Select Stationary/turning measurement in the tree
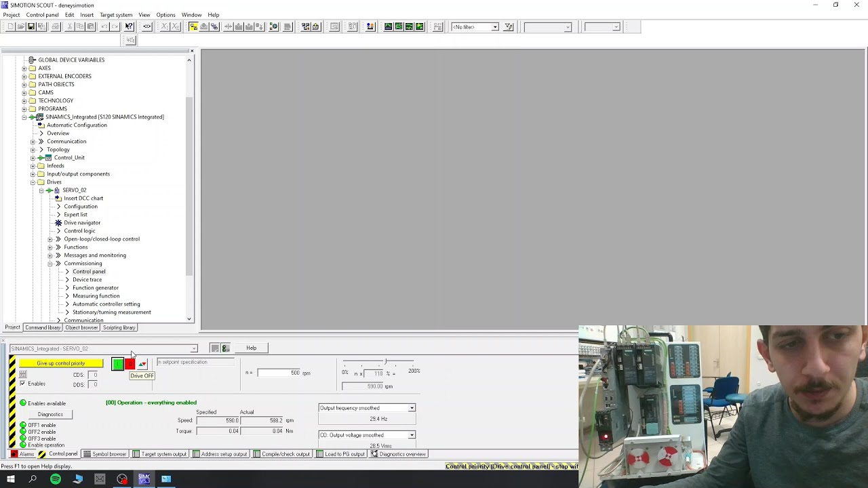 pos(112,312)
